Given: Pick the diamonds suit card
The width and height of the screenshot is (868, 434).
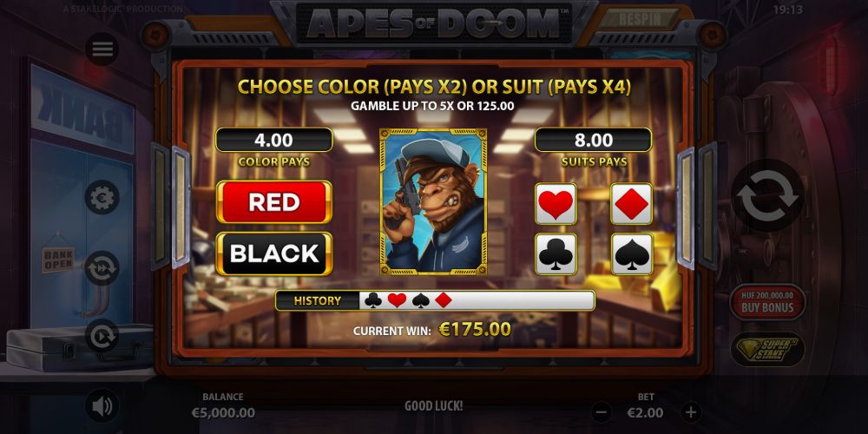Looking at the screenshot, I should tap(632, 203).
